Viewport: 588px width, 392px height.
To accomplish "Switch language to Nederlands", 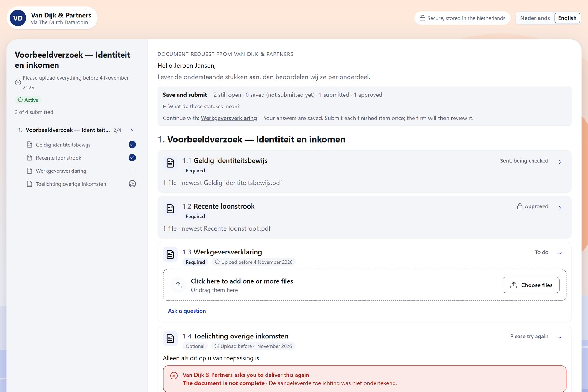I will pos(535,18).
